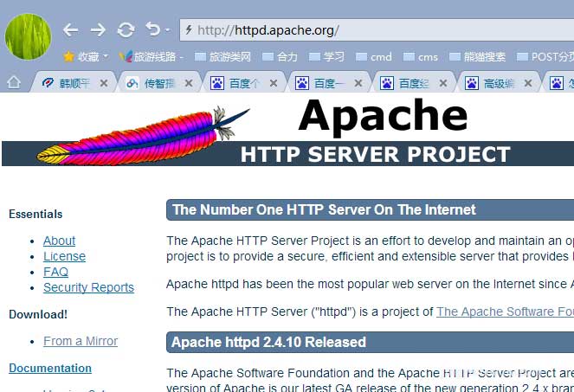574x392 pixels.
Task: Click the green grass profile avatar
Action: click(x=28, y=36)
